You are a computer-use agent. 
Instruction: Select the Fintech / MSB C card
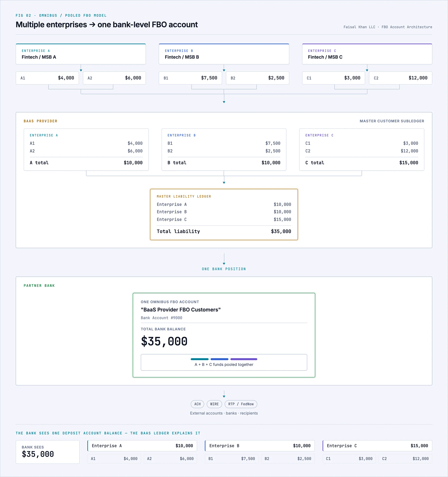click(367, 54)
